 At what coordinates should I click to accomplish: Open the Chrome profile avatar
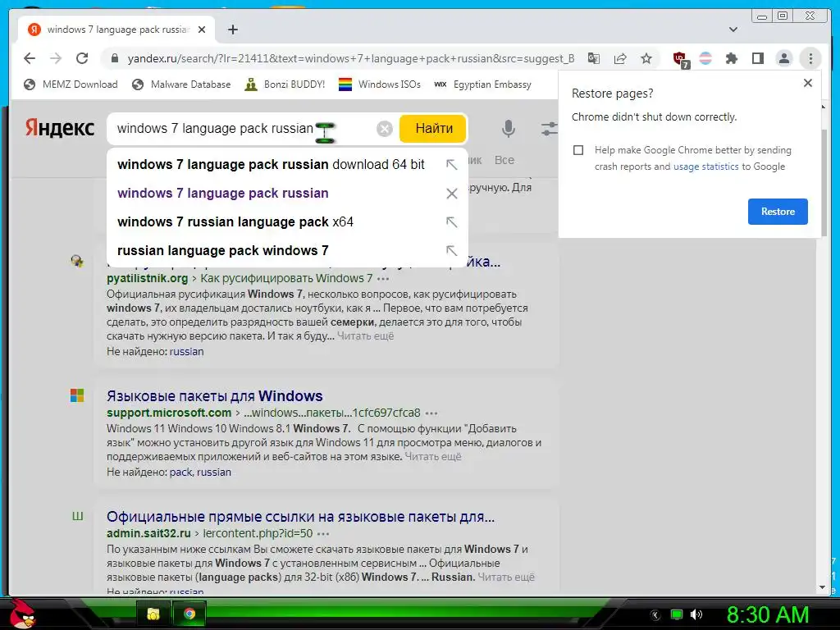783,58
